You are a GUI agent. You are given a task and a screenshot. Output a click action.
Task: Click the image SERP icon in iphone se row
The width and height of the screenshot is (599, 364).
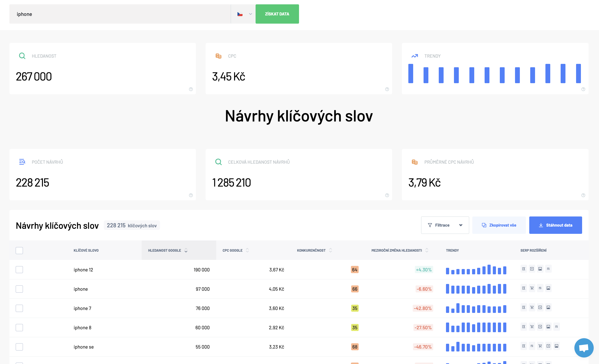coord(557,346)
